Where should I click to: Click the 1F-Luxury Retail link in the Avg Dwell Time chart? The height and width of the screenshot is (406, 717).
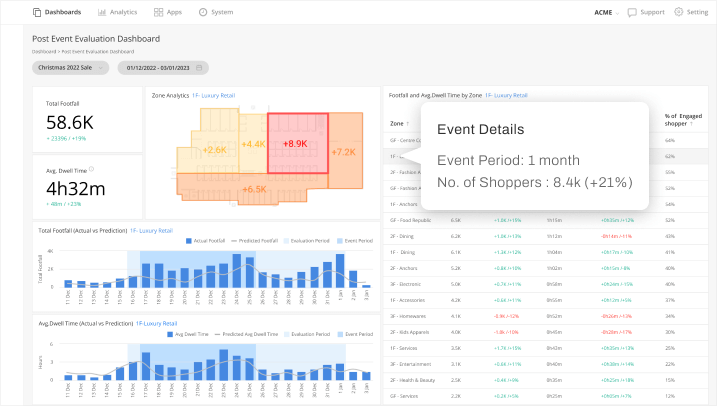click(156, 324)
